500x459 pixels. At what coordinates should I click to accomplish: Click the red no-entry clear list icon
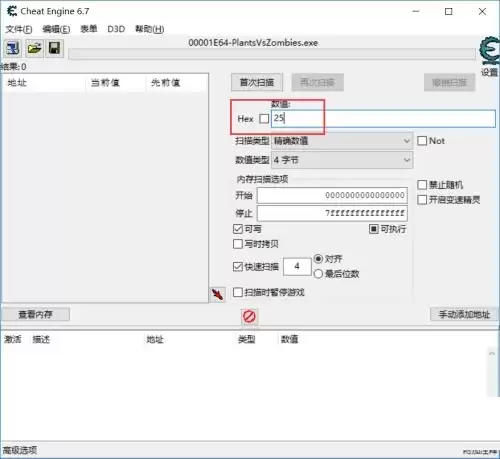pyautogui.click(x=249, y=316)
